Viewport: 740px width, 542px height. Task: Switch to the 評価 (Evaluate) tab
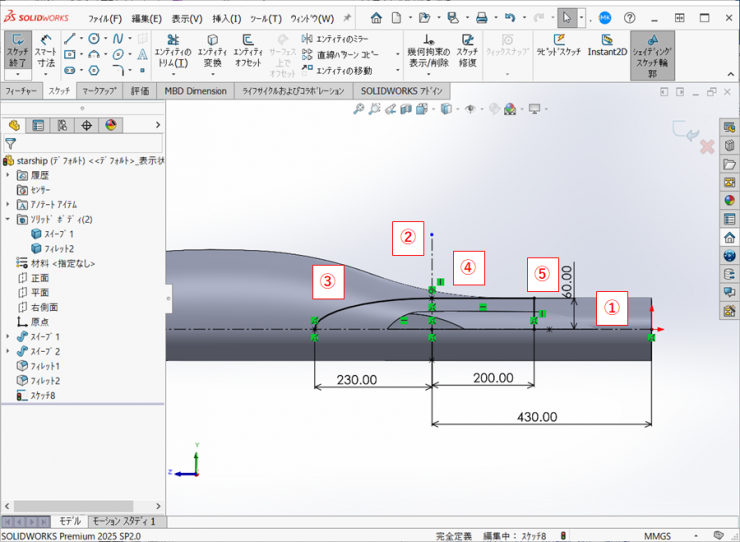coord(140,91)
